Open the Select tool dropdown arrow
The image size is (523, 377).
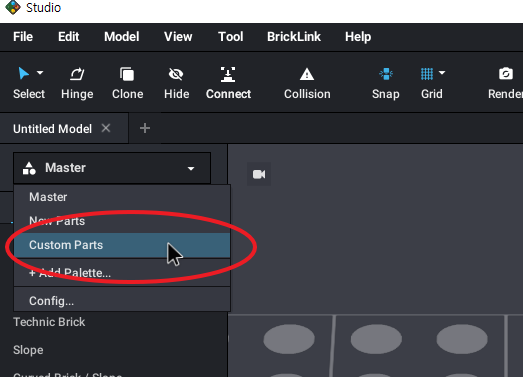coord(40,73)
